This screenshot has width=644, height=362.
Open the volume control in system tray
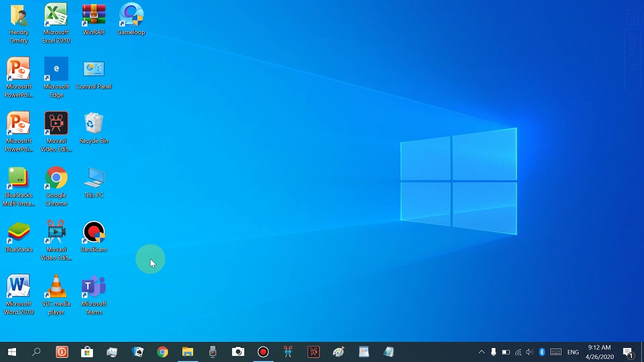[x=529, y=352]
